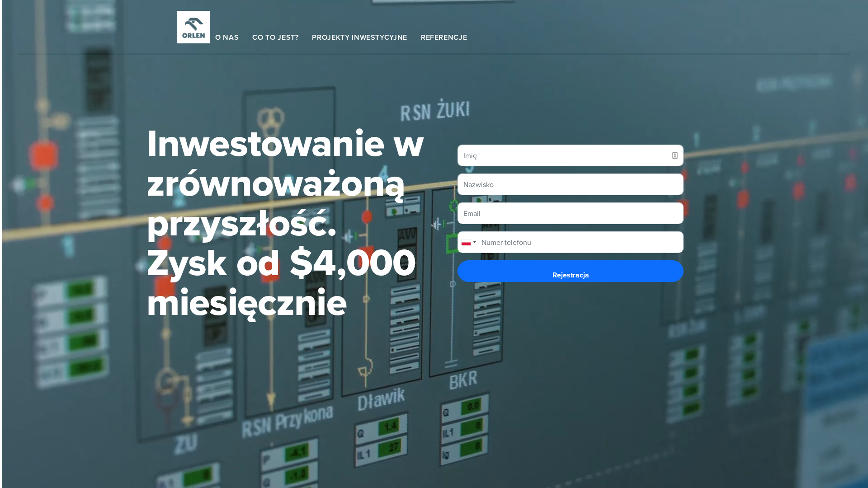Focus the Nazwisko input field
The width and height of the screenshot is (868, 488).
(571, 184)
